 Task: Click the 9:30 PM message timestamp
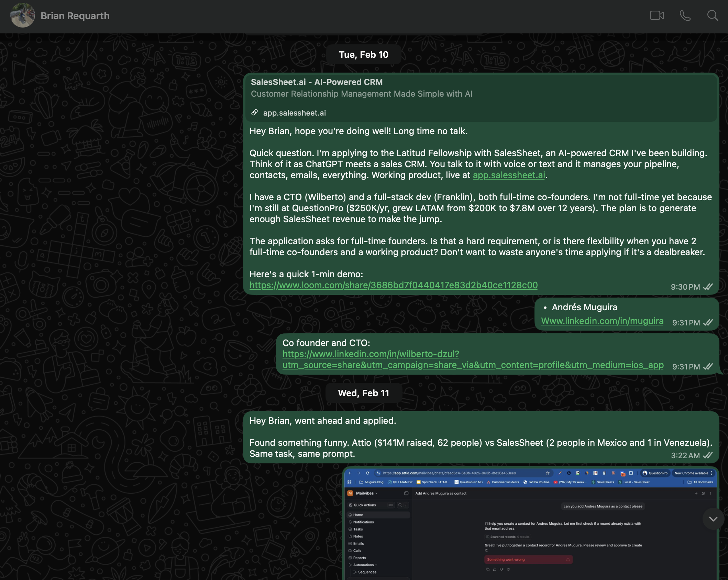tap(685, 287)
